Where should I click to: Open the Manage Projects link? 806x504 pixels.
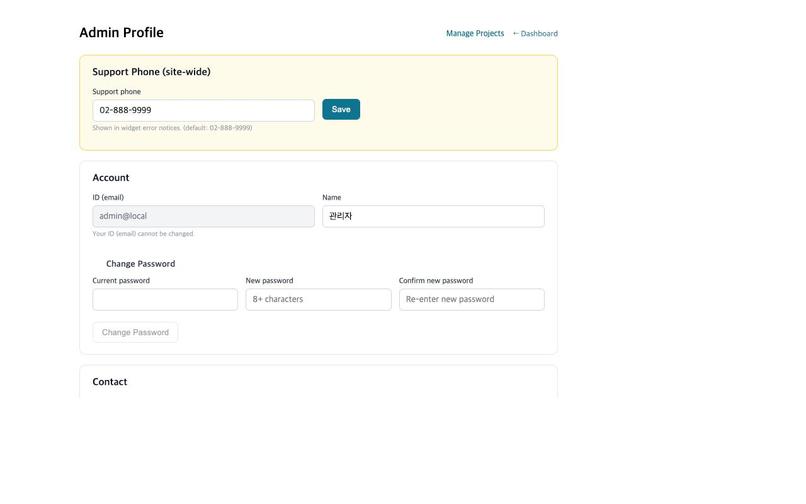point(475,33)
